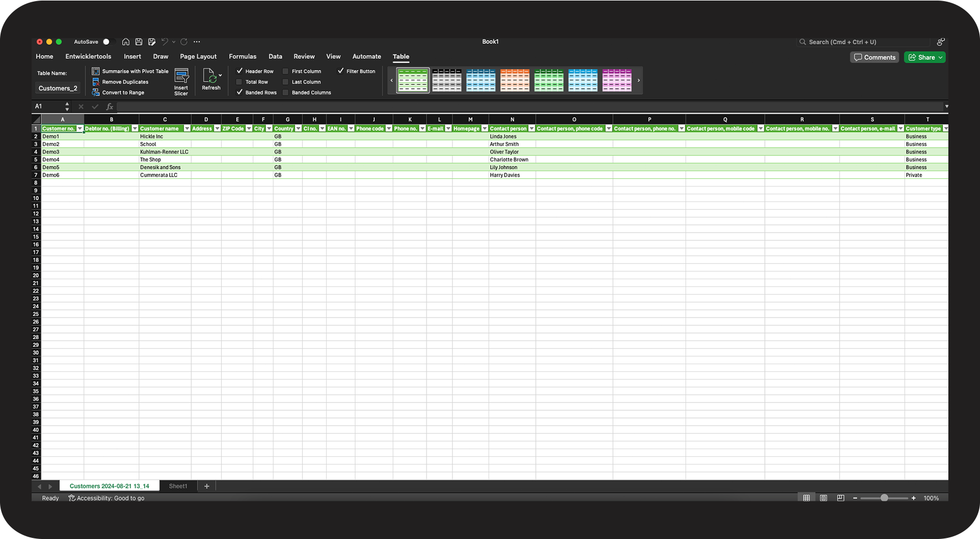Open the Automate ribbon tab
Viewport: 980px width, 539px height.
coord(367,57)
